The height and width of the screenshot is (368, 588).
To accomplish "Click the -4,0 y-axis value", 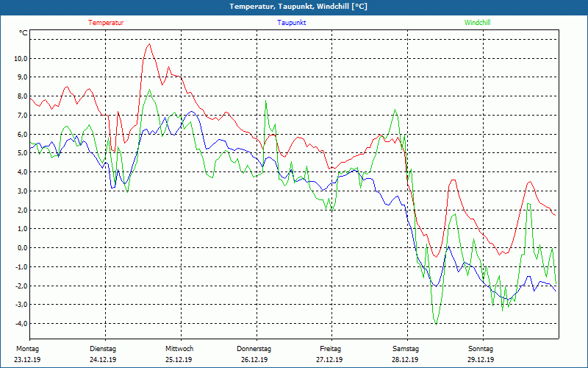I will [x=21, y=323].
